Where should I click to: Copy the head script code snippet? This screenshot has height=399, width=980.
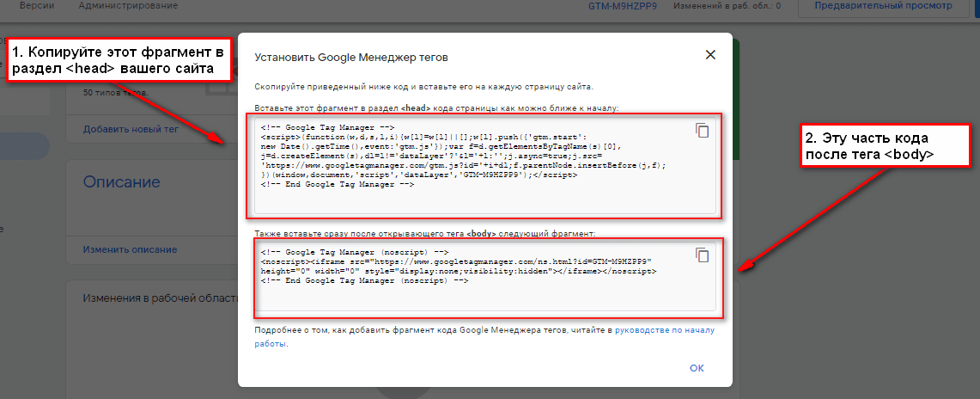click(x=703, y=130)
